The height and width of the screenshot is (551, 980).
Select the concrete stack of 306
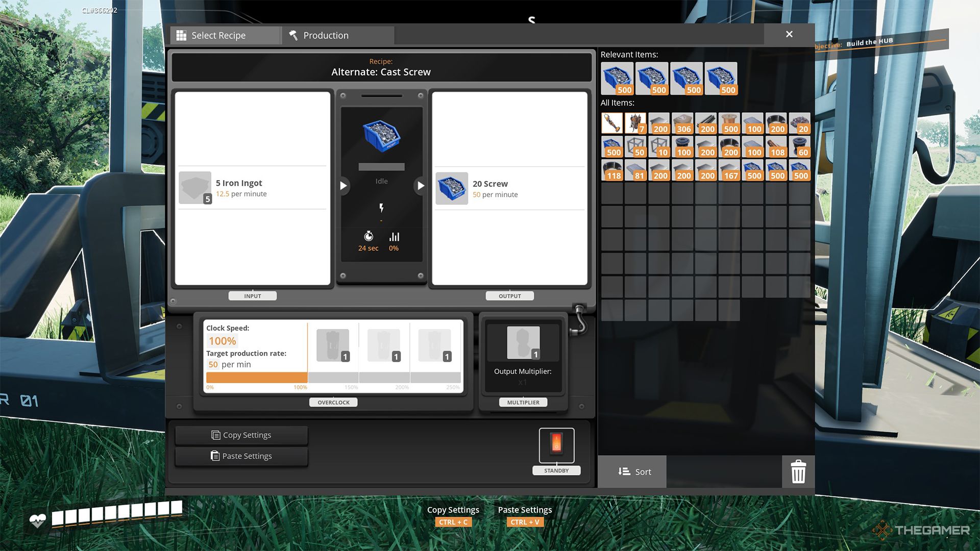[x=682, y=123]
